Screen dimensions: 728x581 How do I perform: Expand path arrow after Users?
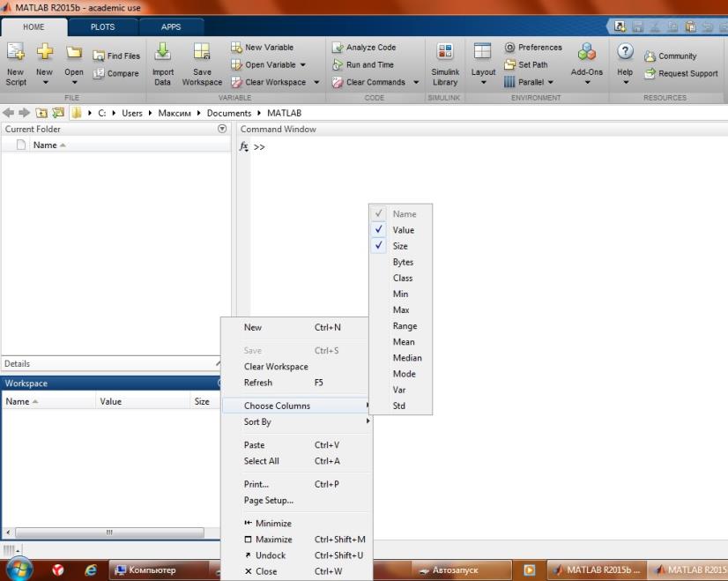[150, 113]
